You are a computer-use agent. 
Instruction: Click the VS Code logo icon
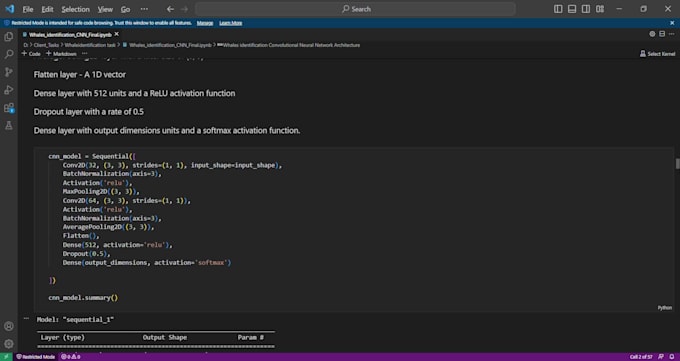(10, 9)
